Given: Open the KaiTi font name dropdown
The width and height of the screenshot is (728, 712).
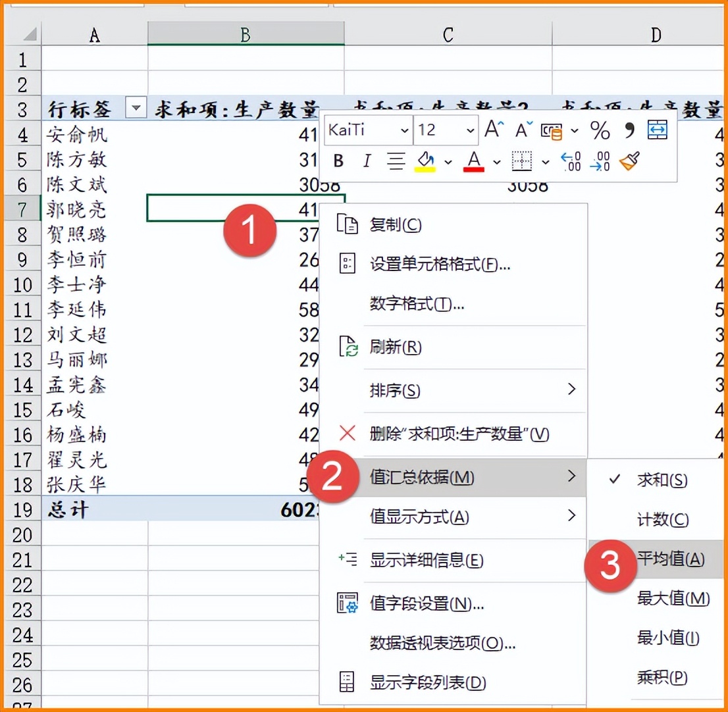Looking at the screenshot, I should [x=403, y=130].
